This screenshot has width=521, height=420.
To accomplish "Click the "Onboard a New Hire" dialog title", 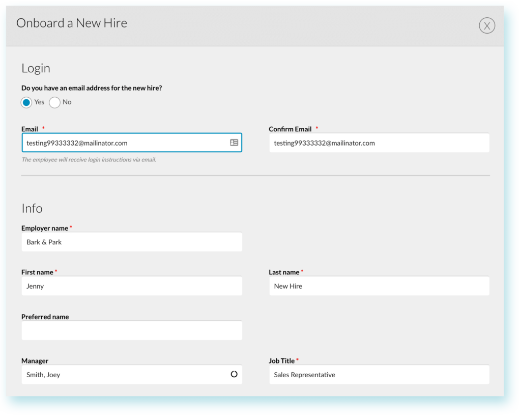I will pyautogui.click(x=72, y=23).
